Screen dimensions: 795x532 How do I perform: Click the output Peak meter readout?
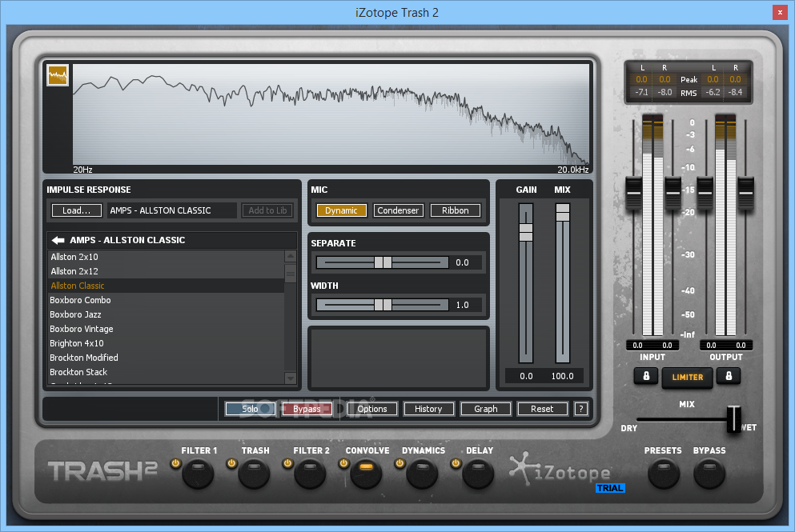(724, 79)
